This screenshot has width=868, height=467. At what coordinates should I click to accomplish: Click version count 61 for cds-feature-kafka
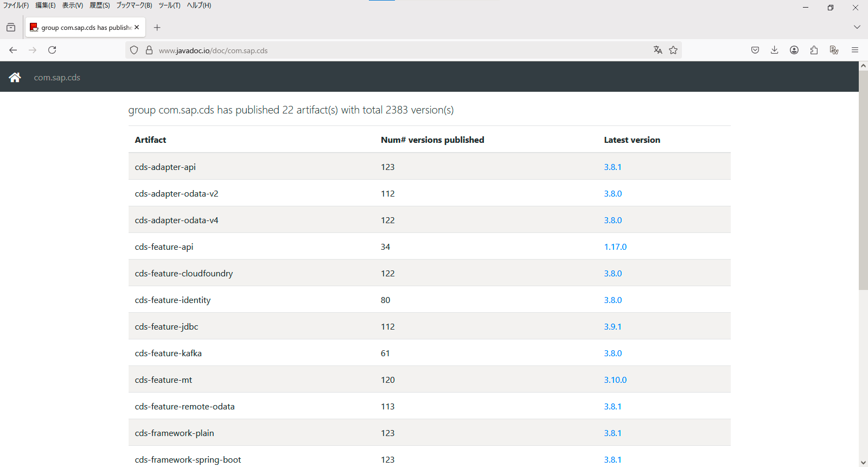click(x=385, y=353)
